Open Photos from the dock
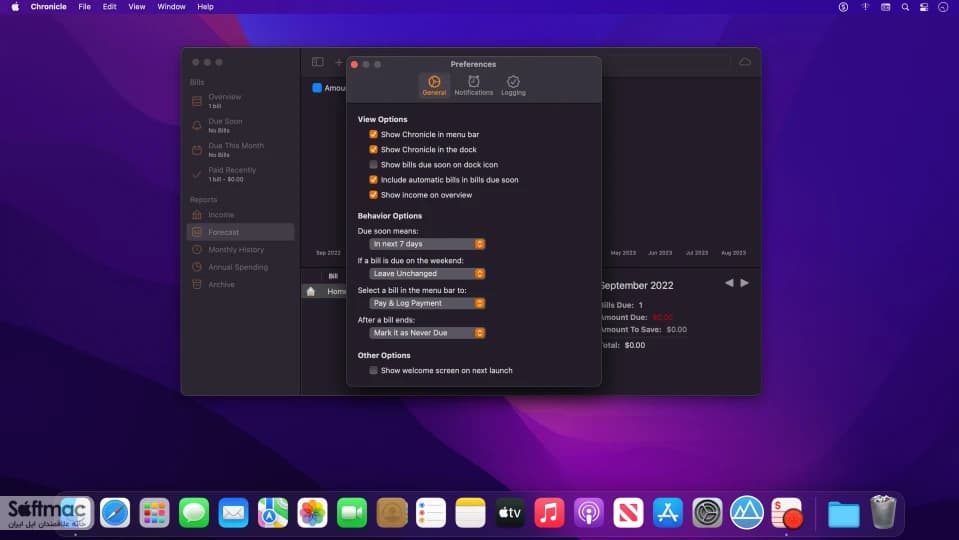This screenshot has width=959, height=540. point(312,512)
